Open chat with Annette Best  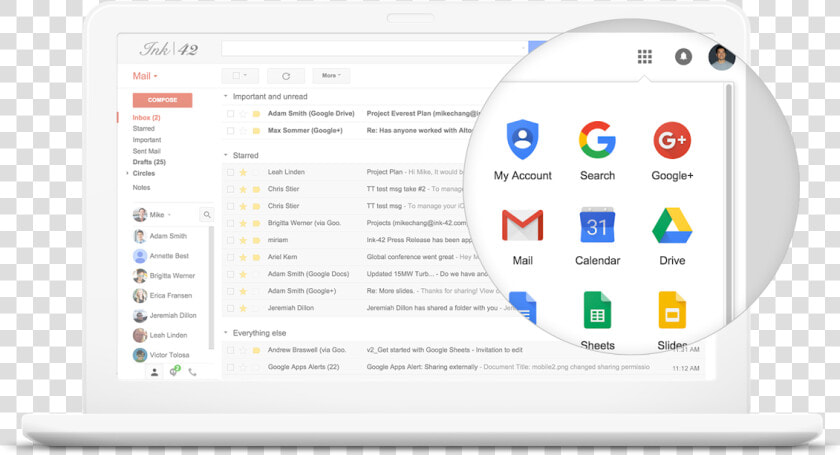(169, 256)
